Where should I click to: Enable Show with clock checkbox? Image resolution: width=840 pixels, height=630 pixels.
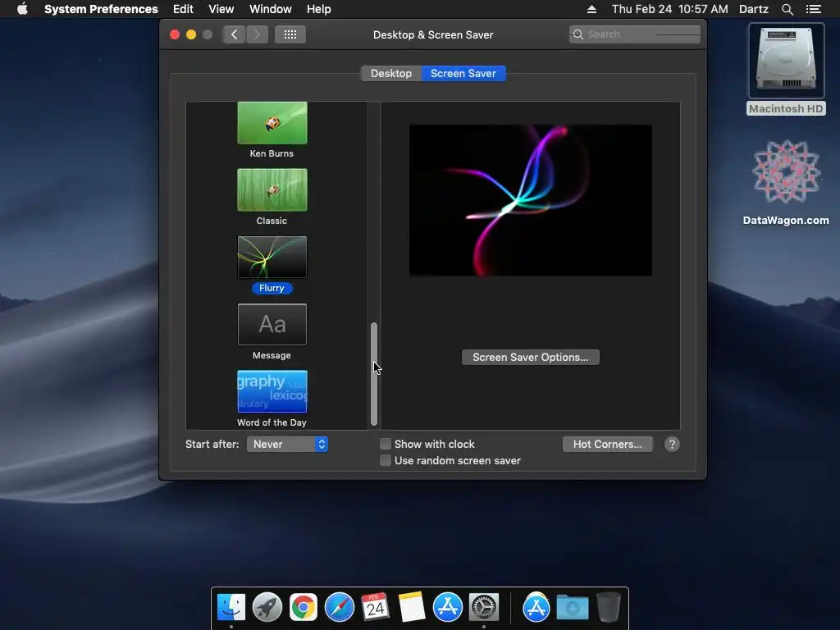pyautogui.click(x=386, y=444)
